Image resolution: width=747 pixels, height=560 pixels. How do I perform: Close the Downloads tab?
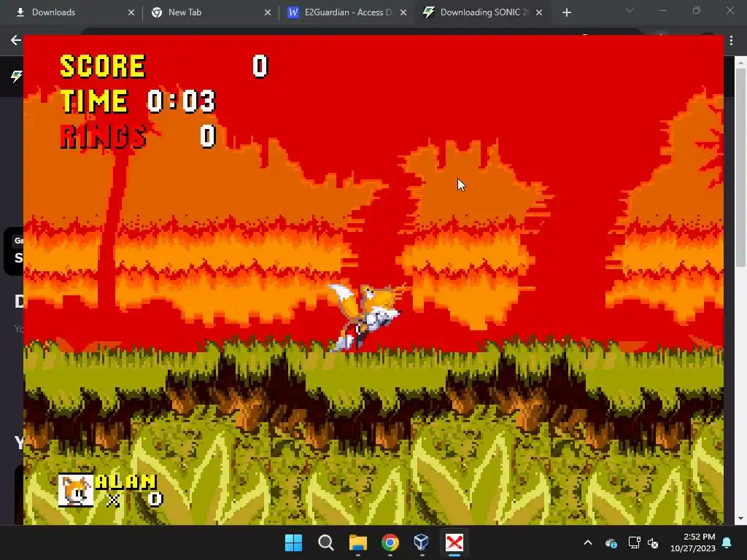point(131,12)
